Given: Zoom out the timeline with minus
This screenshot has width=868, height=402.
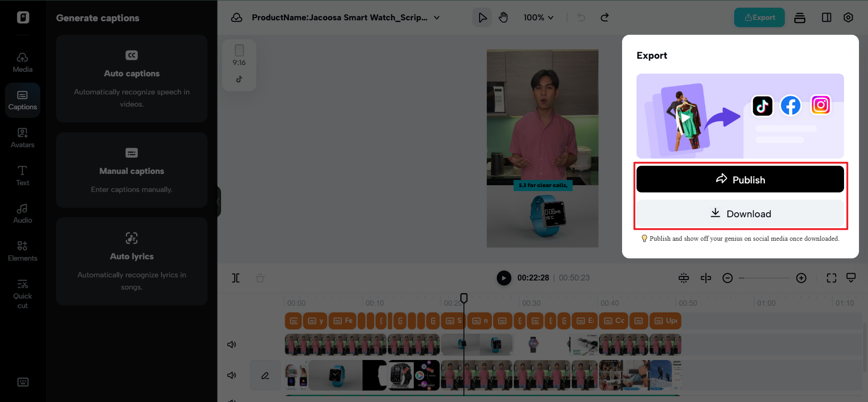Looking at the screenshot, I should 727,278.
